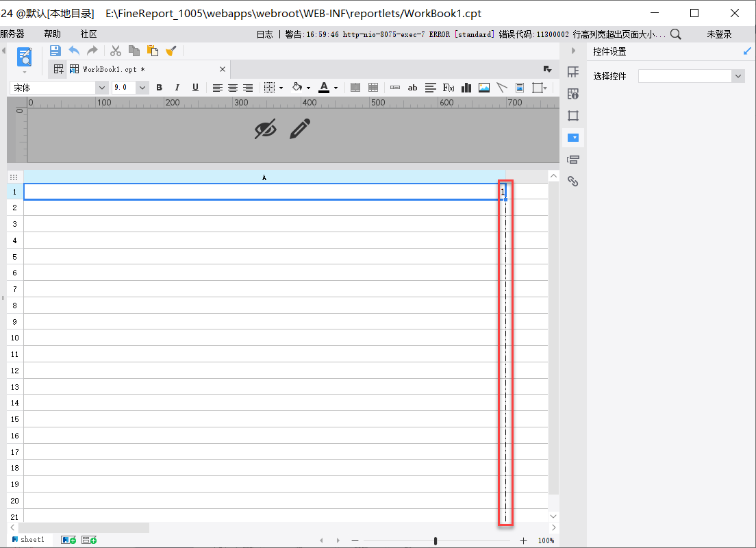Insert a slope line in the cell
Viewport: 756px width, 548px height.
click(x=502, y=87)
